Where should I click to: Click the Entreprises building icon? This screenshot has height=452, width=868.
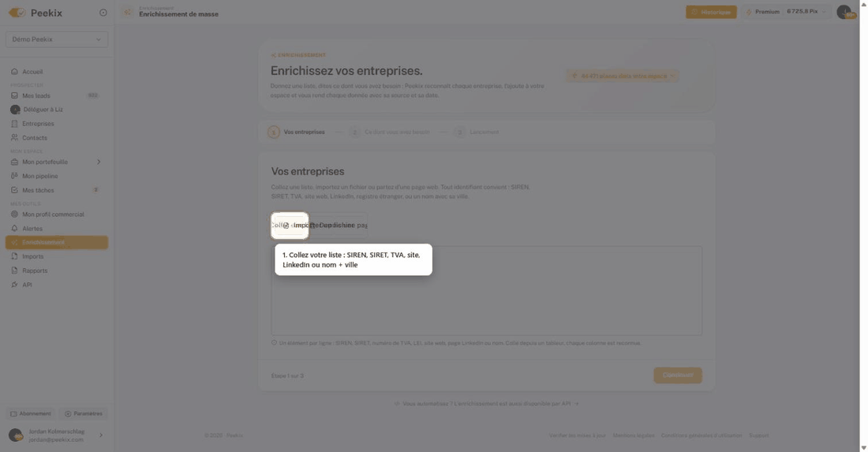pyautogui.click(x=14, y=124)
